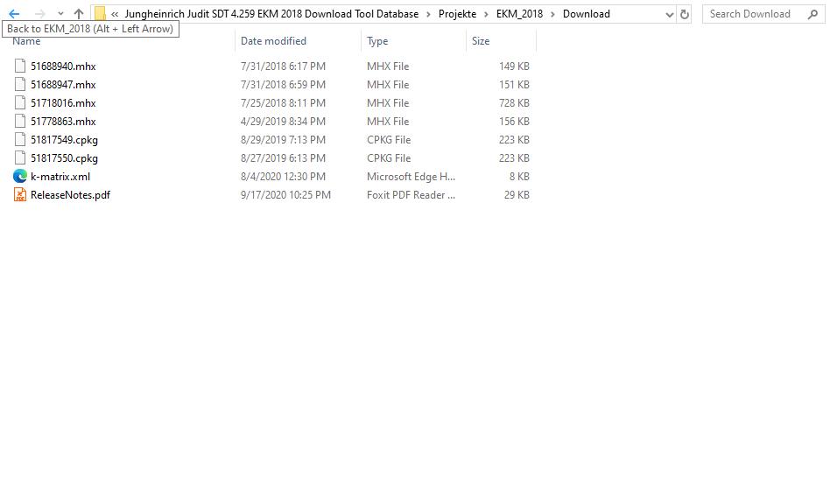Click the 8 KB size cell

click(x=519, y=177)
